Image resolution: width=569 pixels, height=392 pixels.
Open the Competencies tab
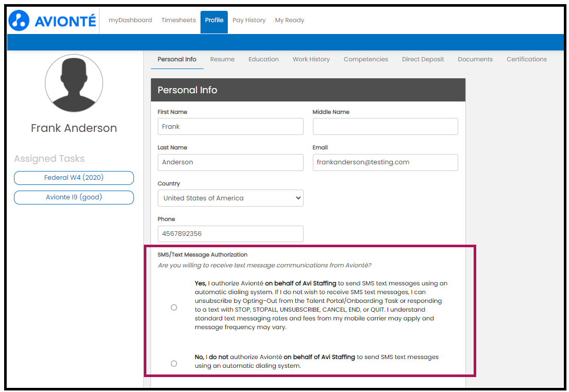365,59
